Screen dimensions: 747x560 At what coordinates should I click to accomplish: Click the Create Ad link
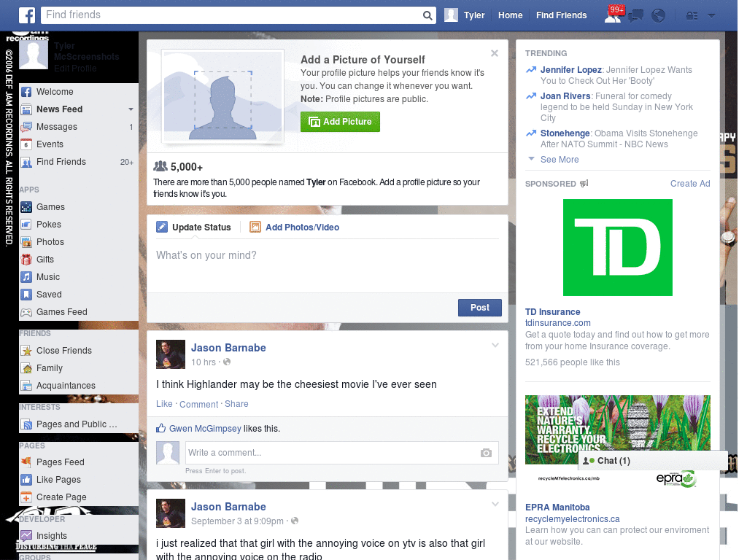pos(690,184)
